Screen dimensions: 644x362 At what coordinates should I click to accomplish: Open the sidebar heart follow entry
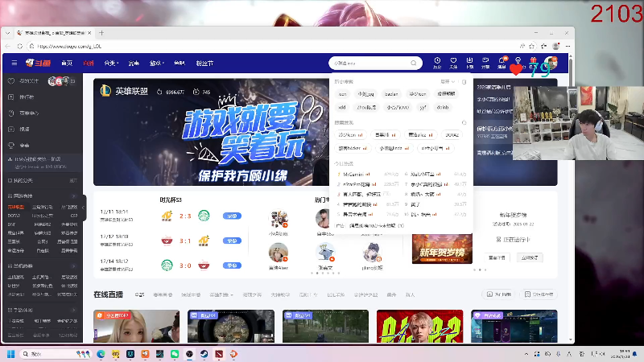coord(11,81)
